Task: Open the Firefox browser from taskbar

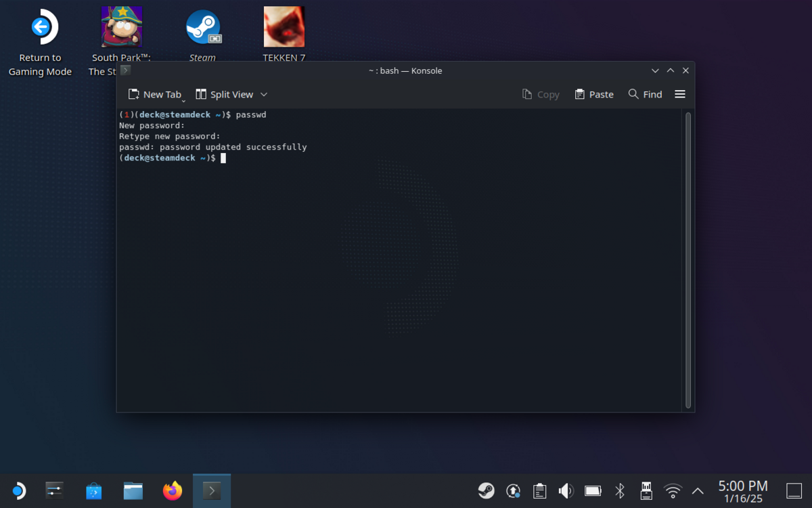Action: pyautogui.click(x=173, y=490)
